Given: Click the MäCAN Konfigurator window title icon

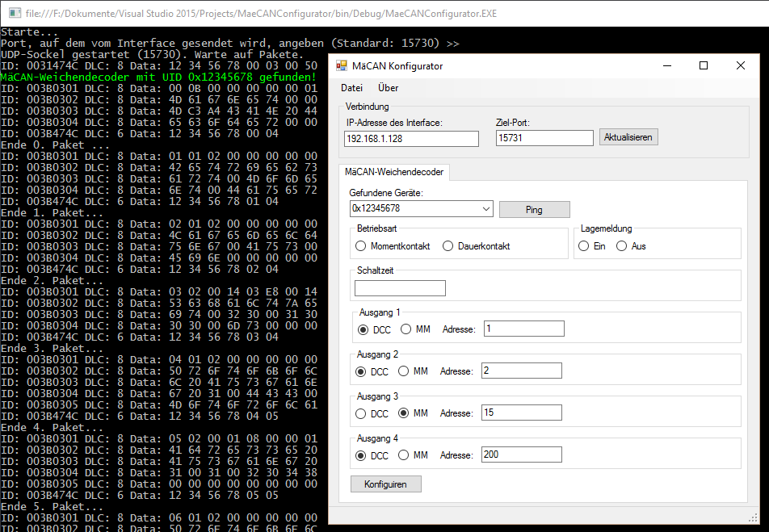Looking at the screenshot, I should tap(342, 65).
